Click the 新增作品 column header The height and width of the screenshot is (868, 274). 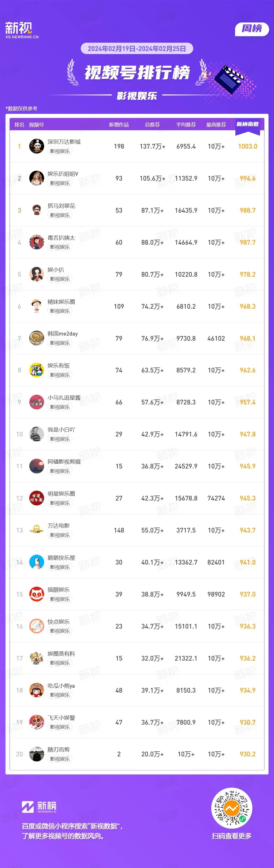119,125
